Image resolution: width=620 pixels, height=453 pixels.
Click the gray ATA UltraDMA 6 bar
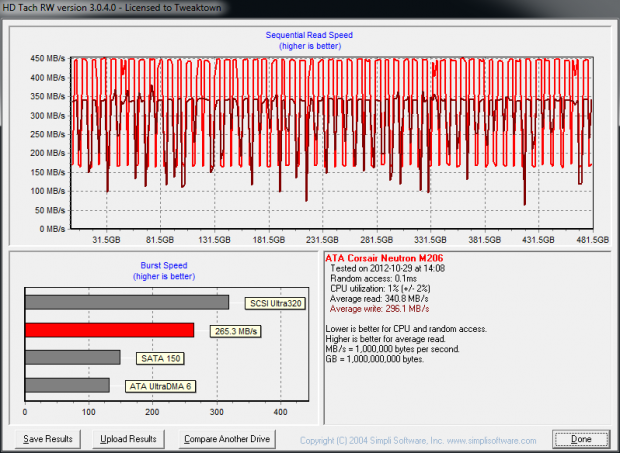coord(67,385)
